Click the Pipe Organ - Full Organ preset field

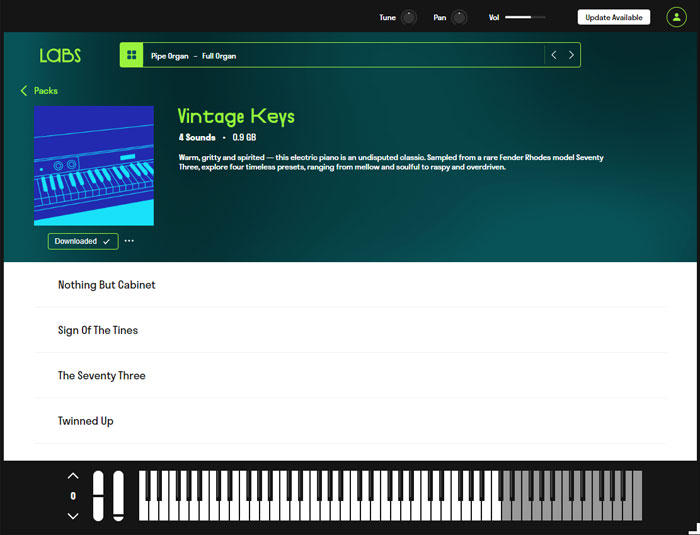(343, 55)
